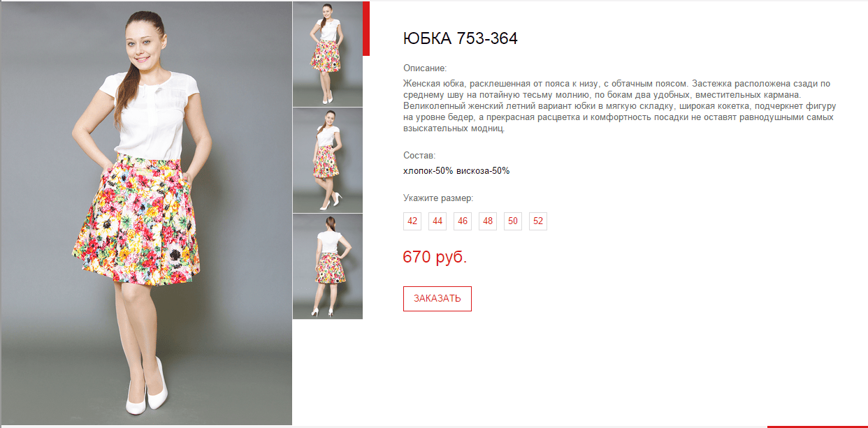Screen dimensions: 868x428
Task: Open the front-view skirt thumbnail
Action: (327, 54)
